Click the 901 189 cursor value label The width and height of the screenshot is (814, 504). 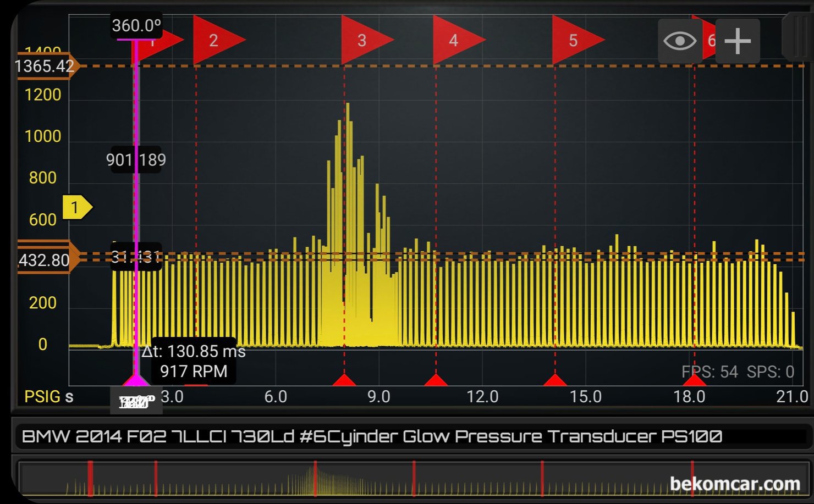coord(136,160)
